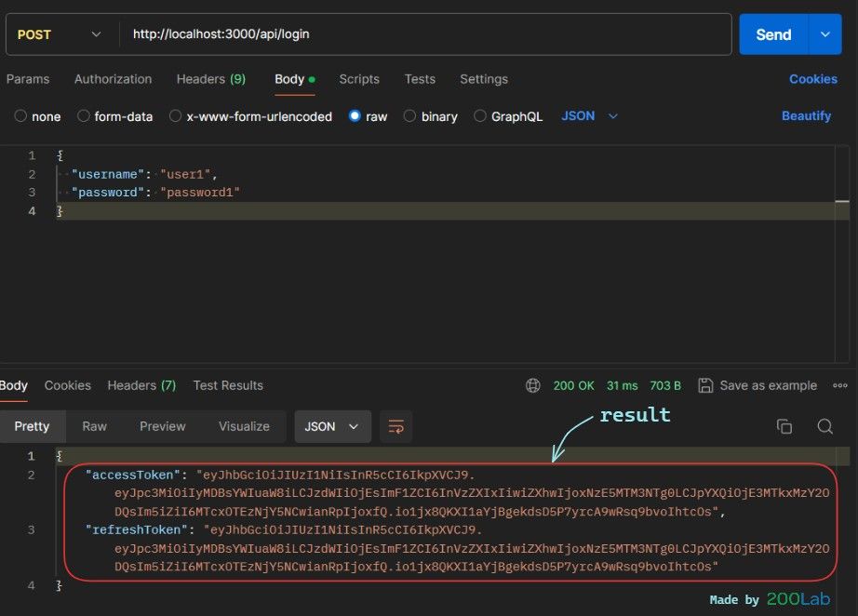
Task: Expand the Send button arrow options
Action: click(824, 34)
